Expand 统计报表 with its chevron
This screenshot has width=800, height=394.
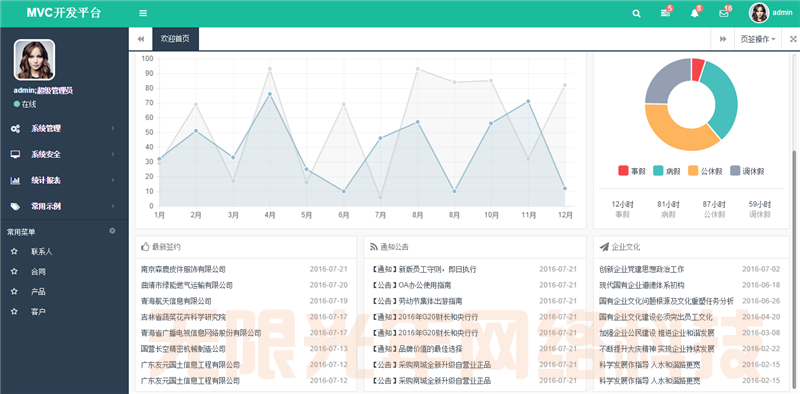(113, 180)
